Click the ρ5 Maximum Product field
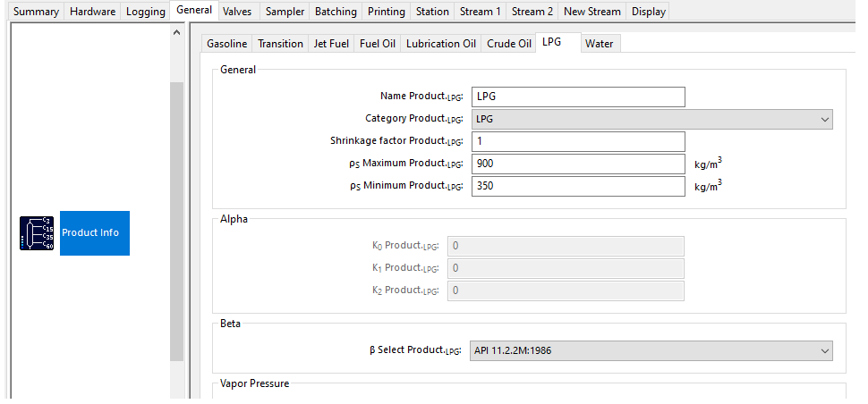Image resolution: width=868 pixels, height=404 pixels. click(578, 164)
